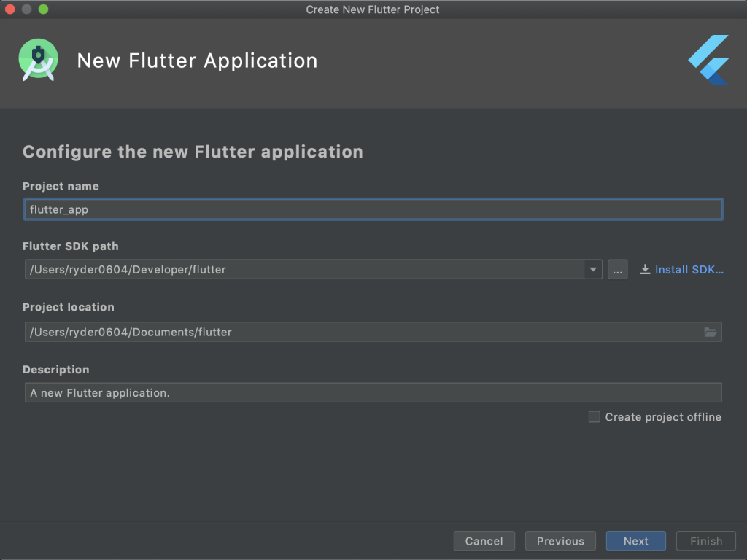Focus the Project name text field
The image size is (747, 560).
(373, 209)
